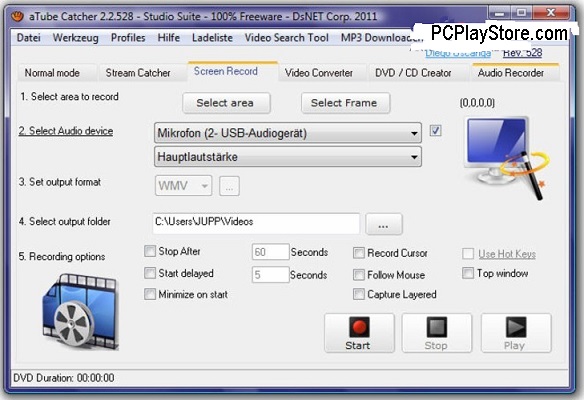Click the Select area button
Image resolution: width=584 pixels, height=400 pixels.
[226, 103]
